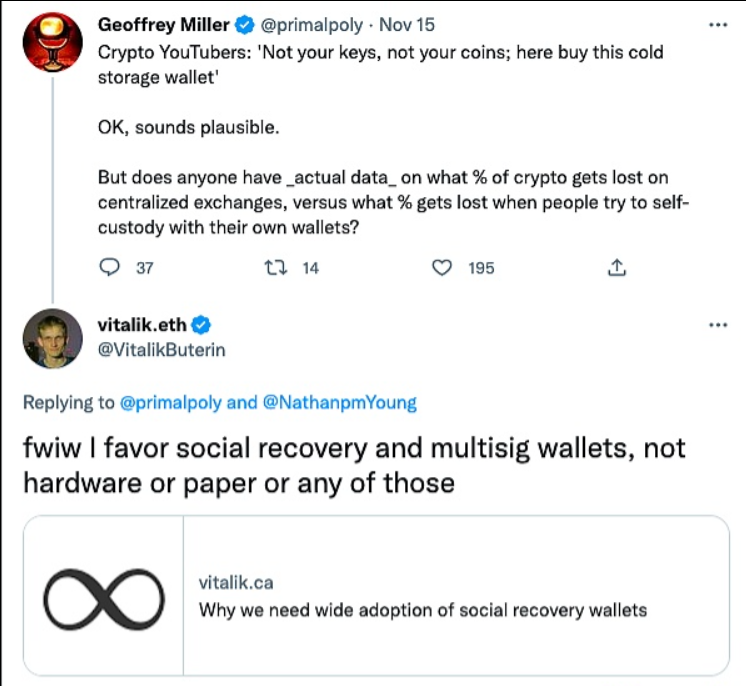The width and height of the screenshot is (746, 686).
Task: Open the social recovery wallets article title
Action: [423, 609]
